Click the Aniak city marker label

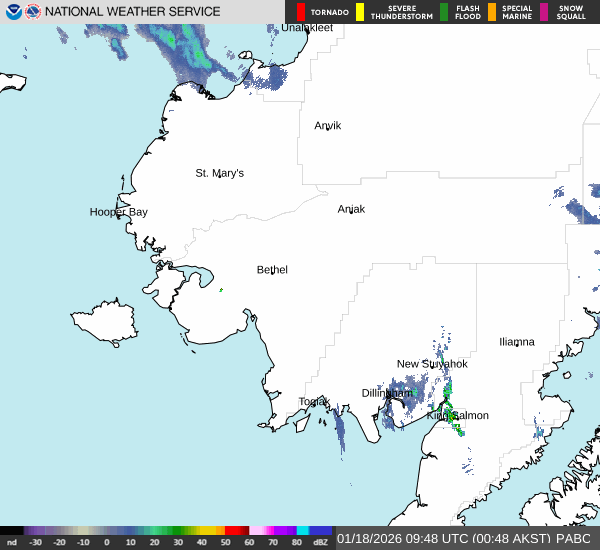click(x=351, y=209)
